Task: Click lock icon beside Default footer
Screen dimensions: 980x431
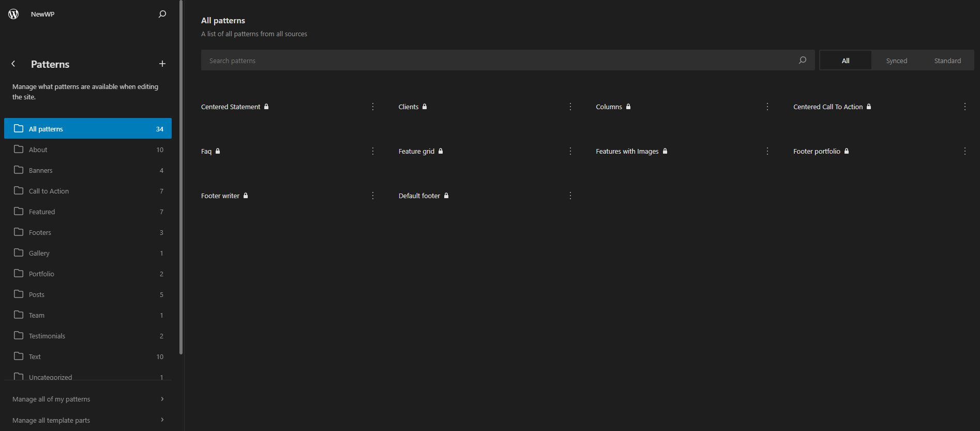Action: 446,196
